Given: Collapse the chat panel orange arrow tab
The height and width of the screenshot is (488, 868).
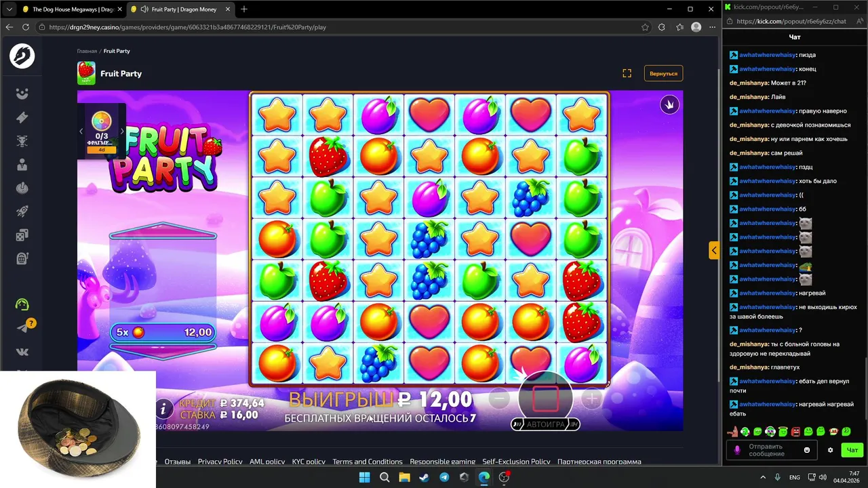Looking at the screenshot, I should [714, 250].
